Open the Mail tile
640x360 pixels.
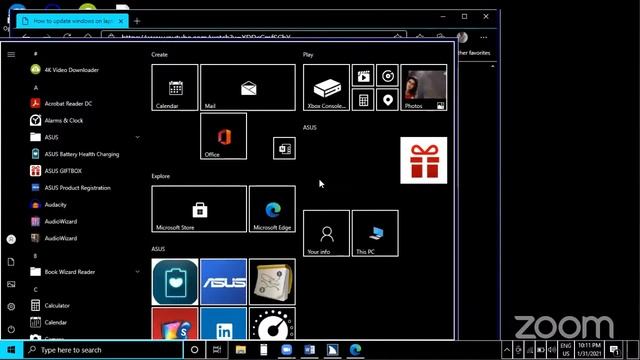pos(248,87)
